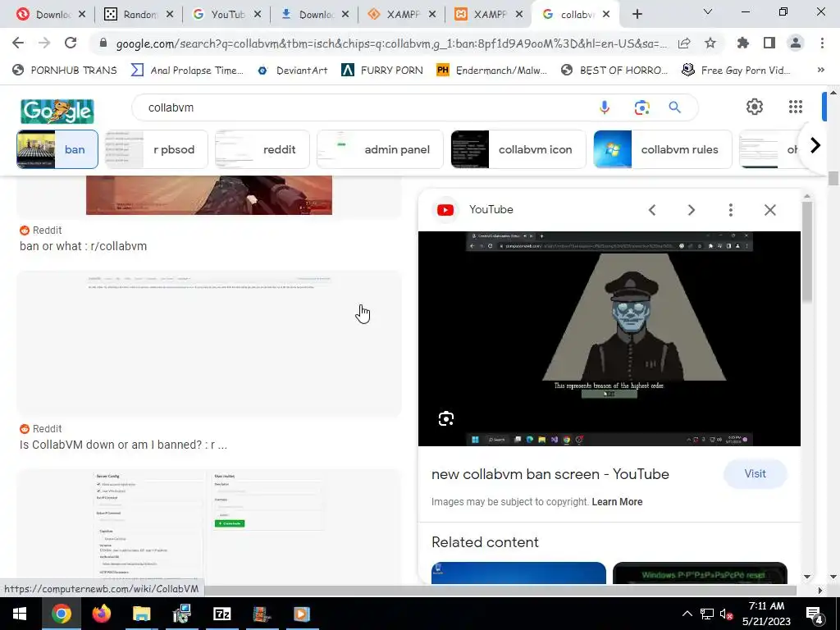
Task: Switch to the Random tab
Action: (x=139, y=15)
